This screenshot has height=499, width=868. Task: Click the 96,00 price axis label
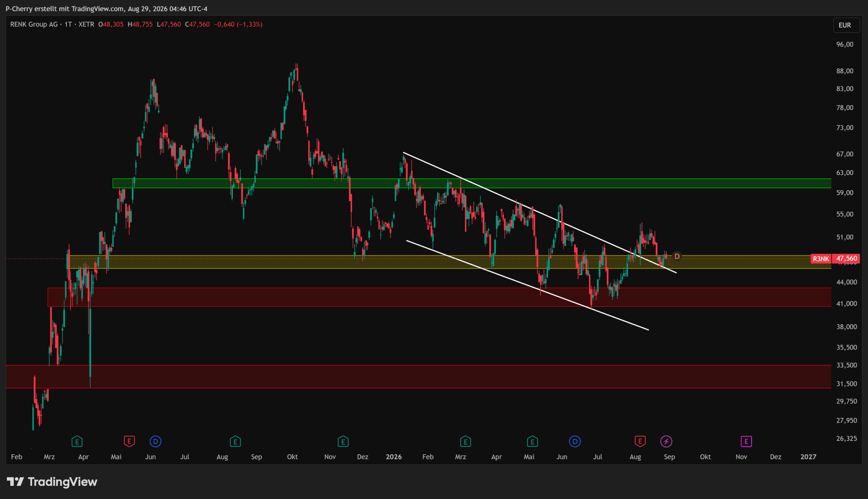pos(845,44)
